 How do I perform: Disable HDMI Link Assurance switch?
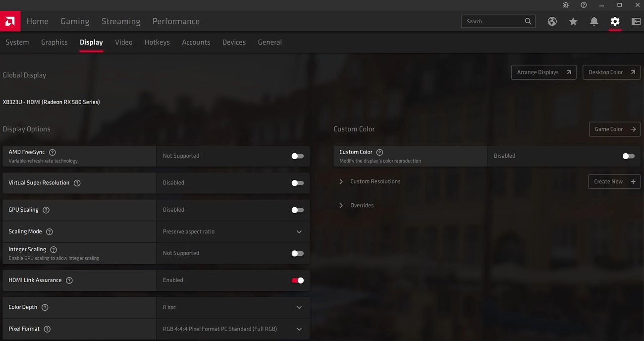pyautogui.click(x=297, y=280)
